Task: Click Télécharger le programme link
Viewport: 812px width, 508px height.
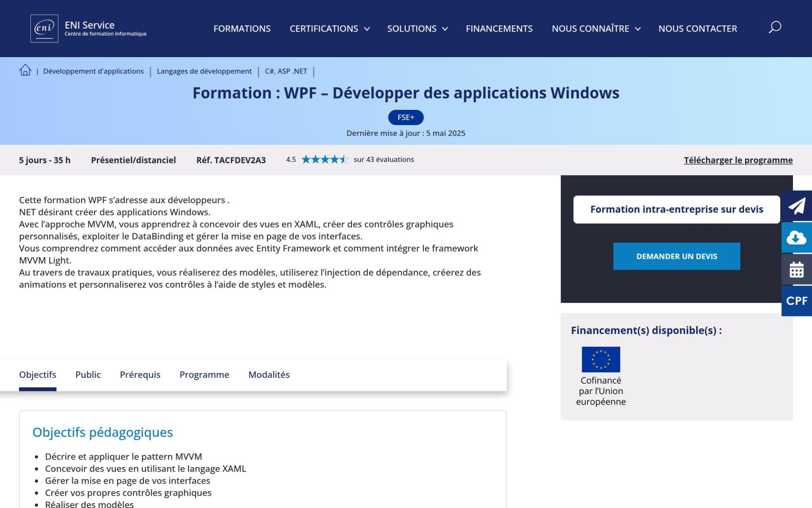Action: (x=738, y=160)
